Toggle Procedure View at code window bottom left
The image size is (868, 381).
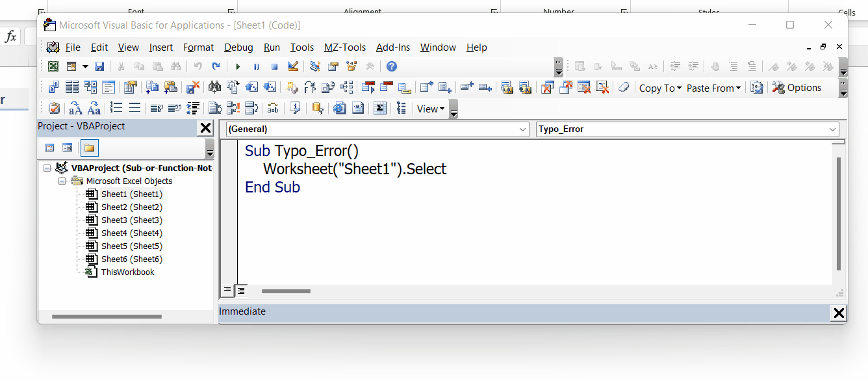pos(227,290)
